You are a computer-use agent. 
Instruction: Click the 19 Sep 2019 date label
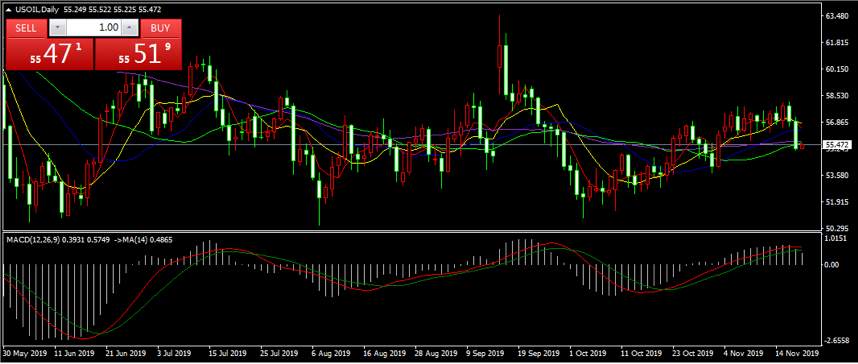click(x=540, y=354)
